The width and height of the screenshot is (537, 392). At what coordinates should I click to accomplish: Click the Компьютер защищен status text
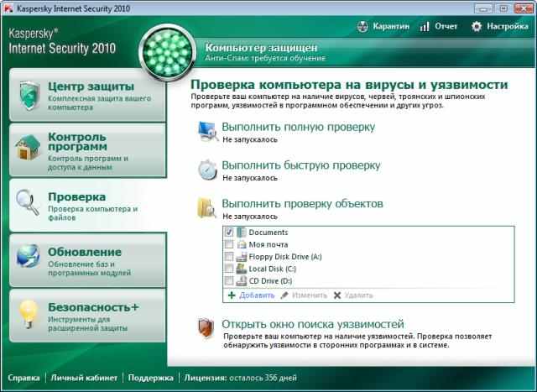(261, 48)
